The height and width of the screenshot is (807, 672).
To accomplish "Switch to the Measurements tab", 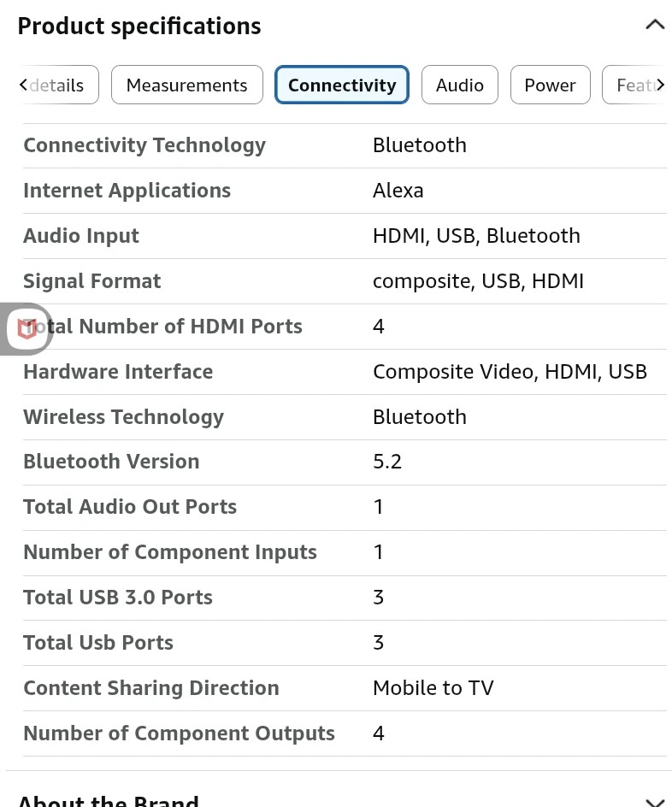I will 186,85.
